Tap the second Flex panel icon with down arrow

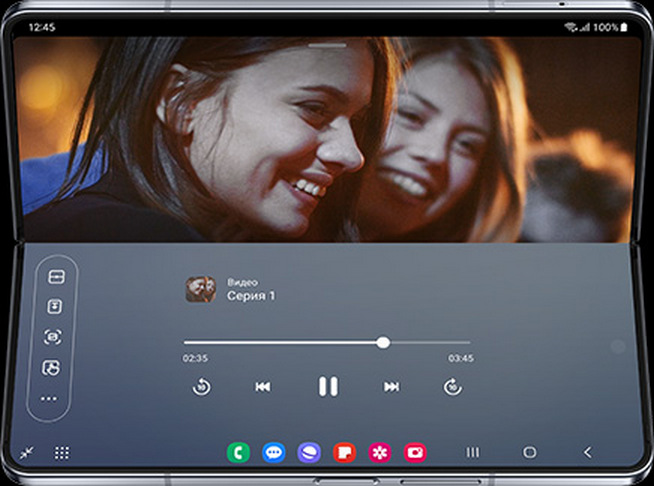pos(54,307)
